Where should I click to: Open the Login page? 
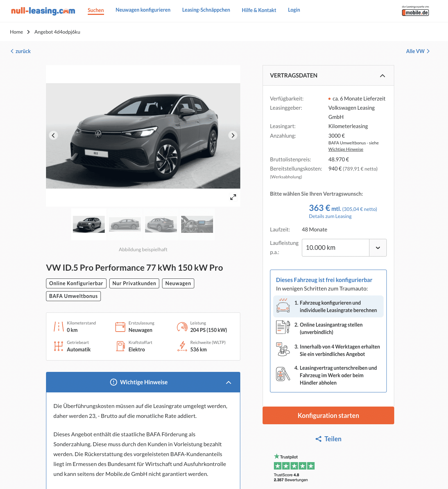(x=294, y=10)
